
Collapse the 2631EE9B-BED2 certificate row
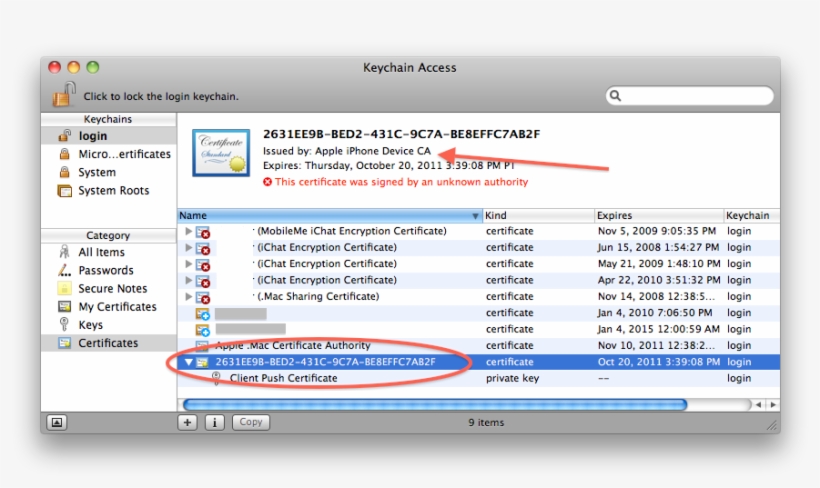pyautogui.click(x=188, y=362)
